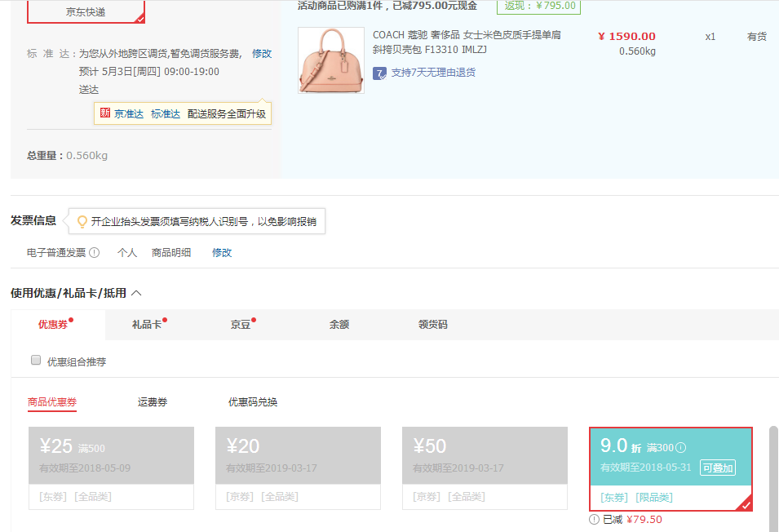Open the 礼品卡 tab

(147, 325)
